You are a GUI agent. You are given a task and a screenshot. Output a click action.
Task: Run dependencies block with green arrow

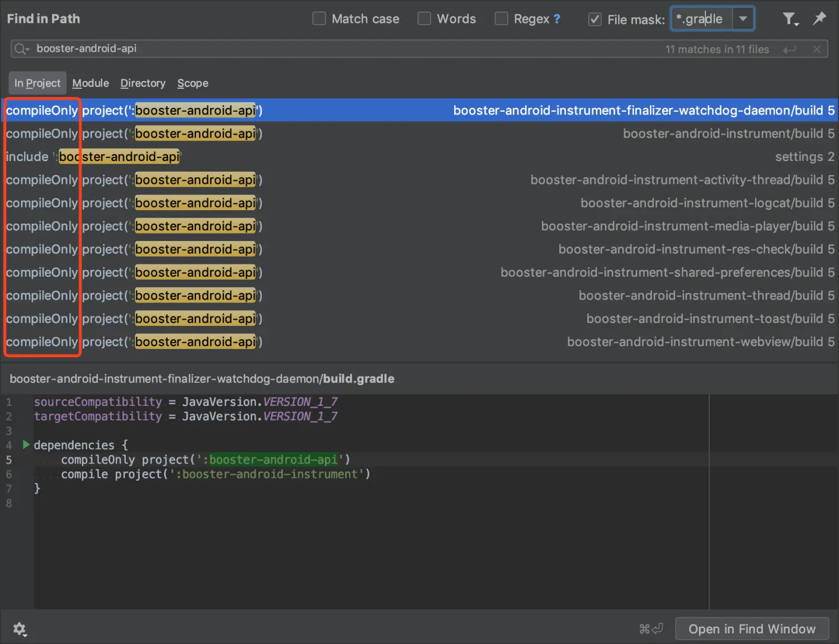pyautogui.click(x=26, y=444)
